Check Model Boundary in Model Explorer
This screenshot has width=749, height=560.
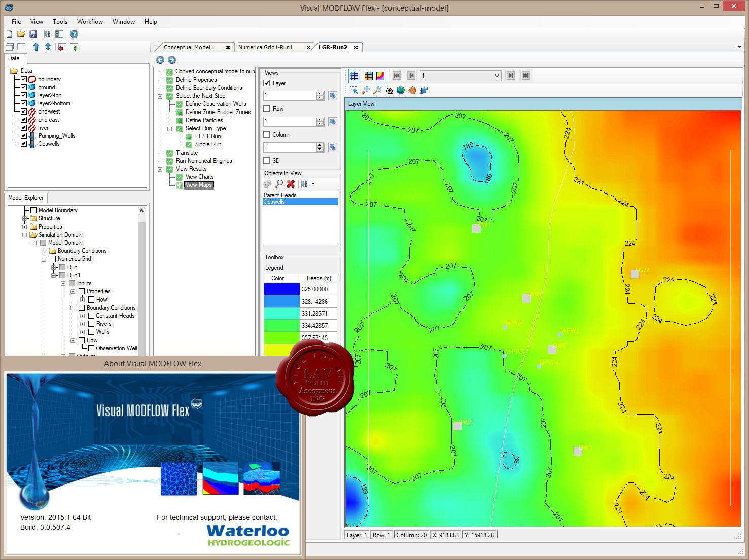[x=33, y=210]
